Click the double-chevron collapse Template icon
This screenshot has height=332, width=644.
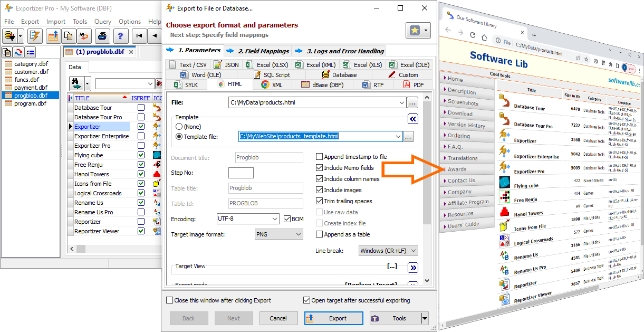click(413, 119)
